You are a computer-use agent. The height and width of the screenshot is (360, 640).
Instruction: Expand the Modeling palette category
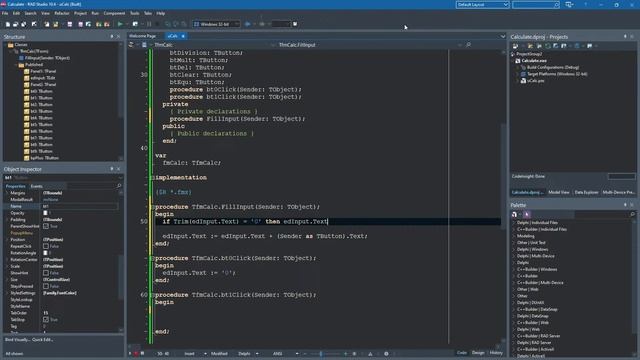(514, 236)
